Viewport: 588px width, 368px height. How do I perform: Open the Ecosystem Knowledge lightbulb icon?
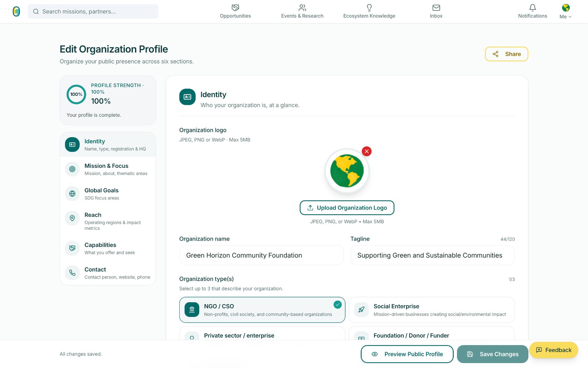coord(369,8)
